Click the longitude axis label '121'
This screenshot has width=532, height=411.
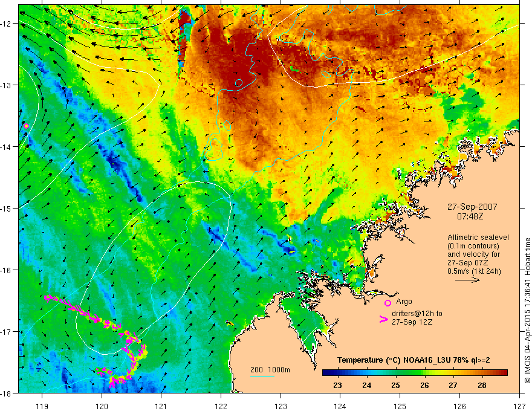[161, 406]
